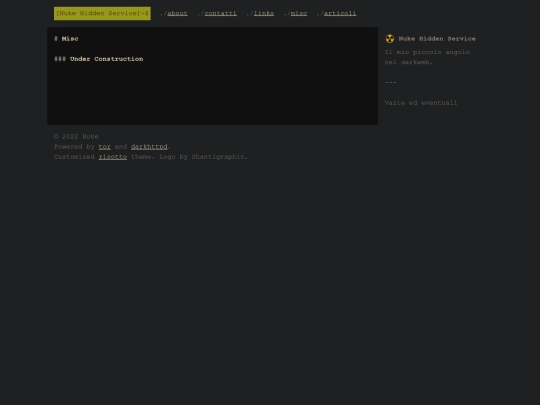Open the about page

pos(177,13)
